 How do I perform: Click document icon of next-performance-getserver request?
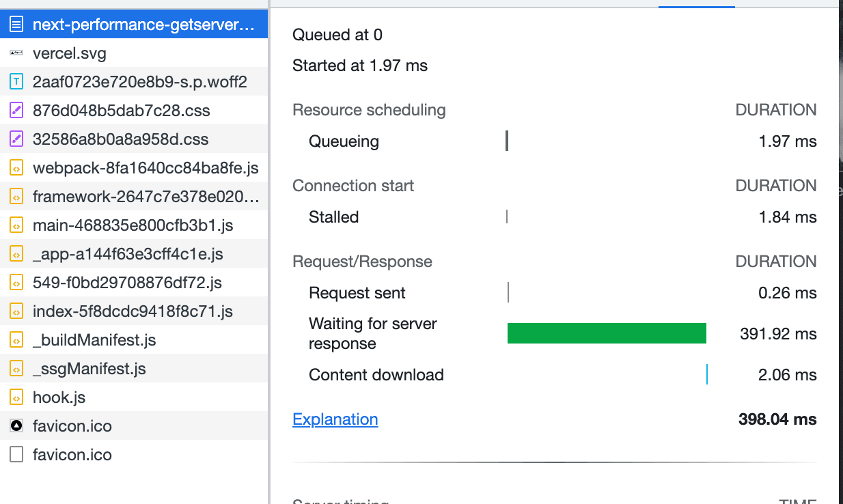click(16, 25)
